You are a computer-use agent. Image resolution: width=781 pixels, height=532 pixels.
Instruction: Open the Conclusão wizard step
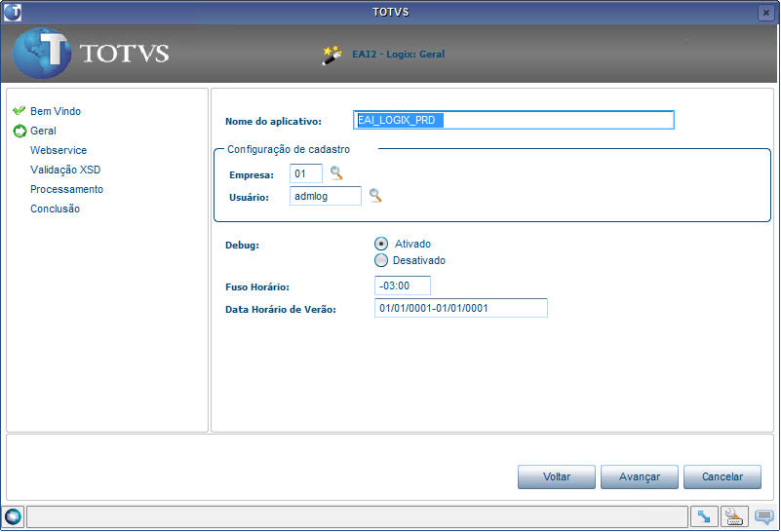(x=55, y=209)
